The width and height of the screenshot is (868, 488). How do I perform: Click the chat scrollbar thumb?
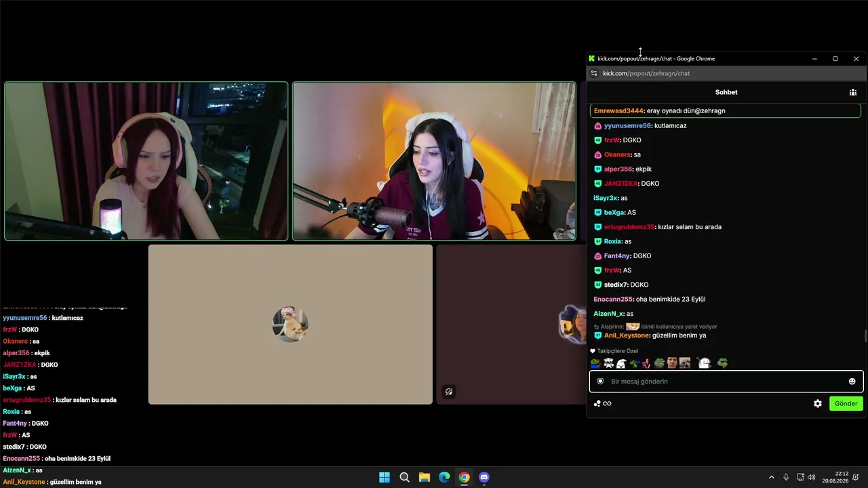click(x=865, y=335)
